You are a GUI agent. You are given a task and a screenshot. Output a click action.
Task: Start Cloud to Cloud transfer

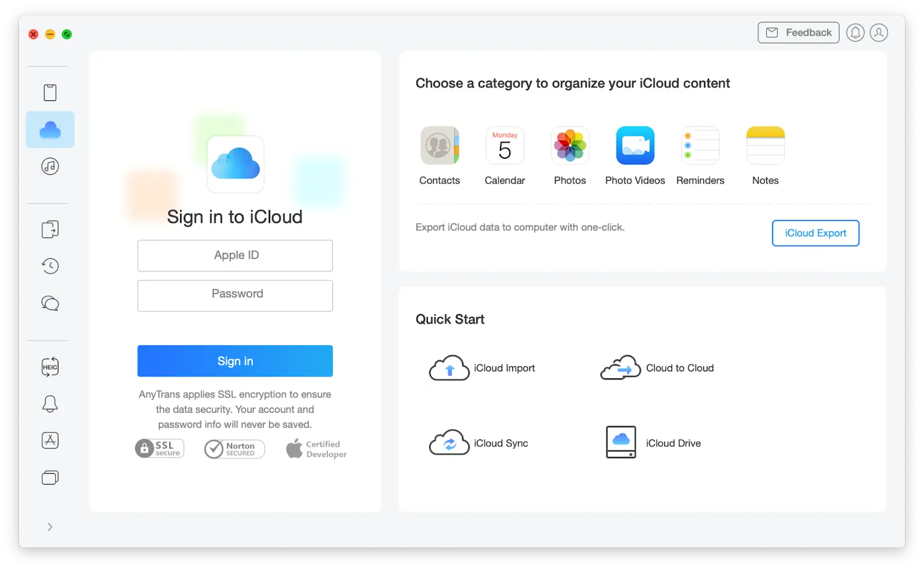point(657,368)
